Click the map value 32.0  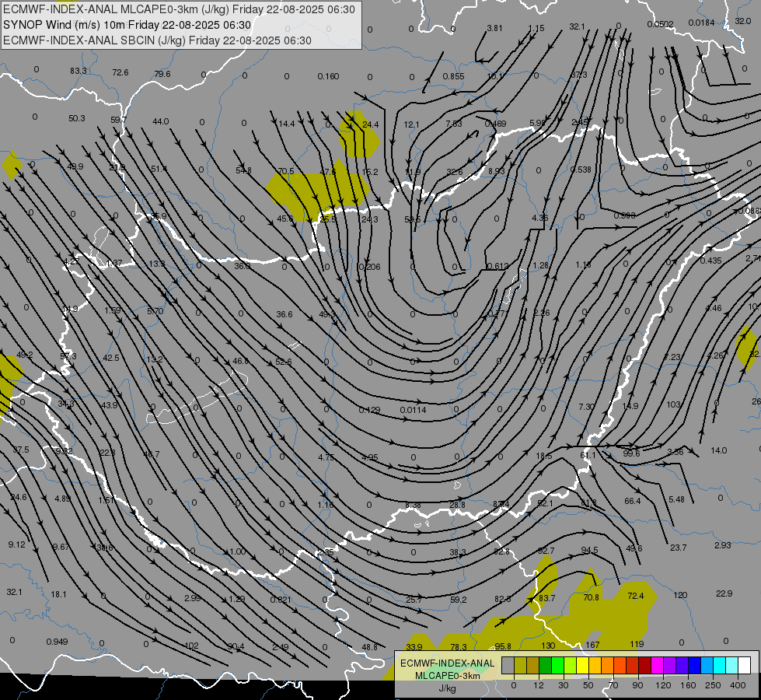pos(742,21)
